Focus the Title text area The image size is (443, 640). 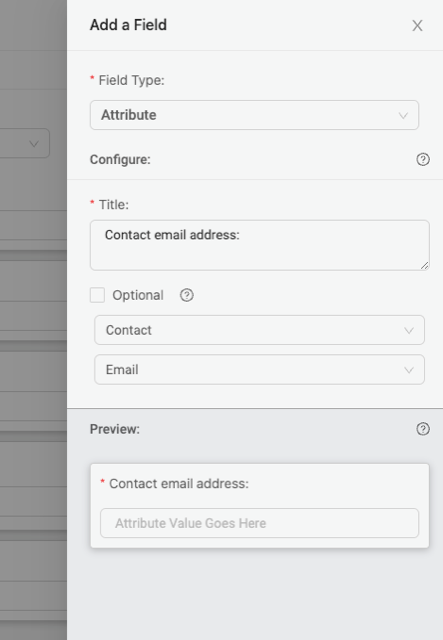(260, 245)
